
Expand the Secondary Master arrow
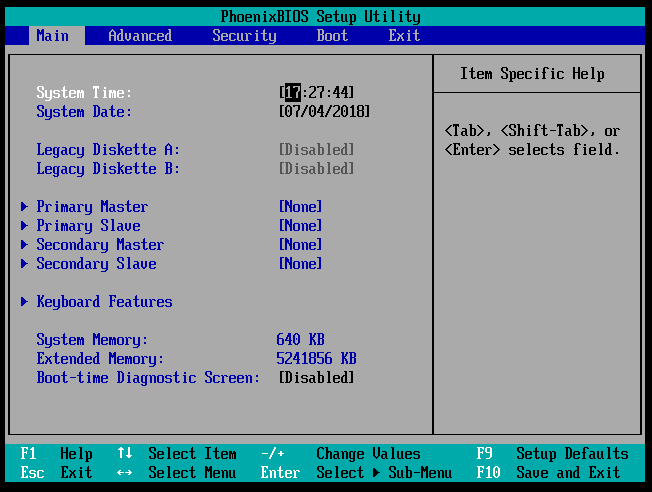click(x=25, y=245)
